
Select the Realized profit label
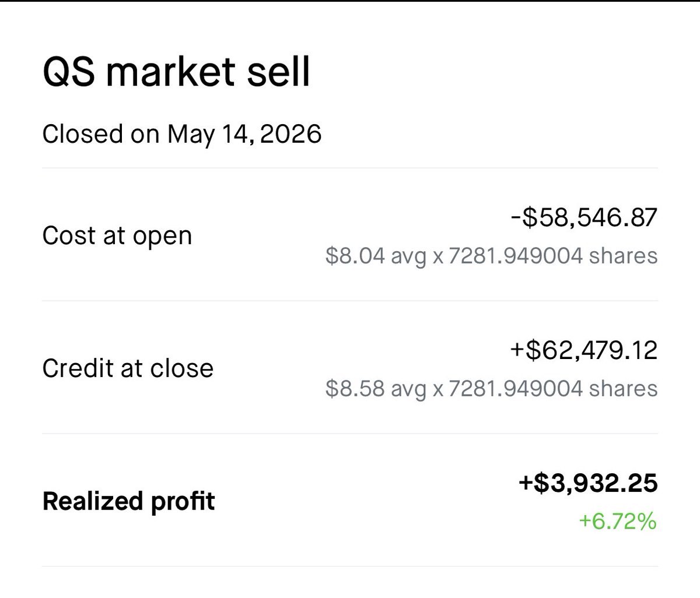[x=129, y=501]
